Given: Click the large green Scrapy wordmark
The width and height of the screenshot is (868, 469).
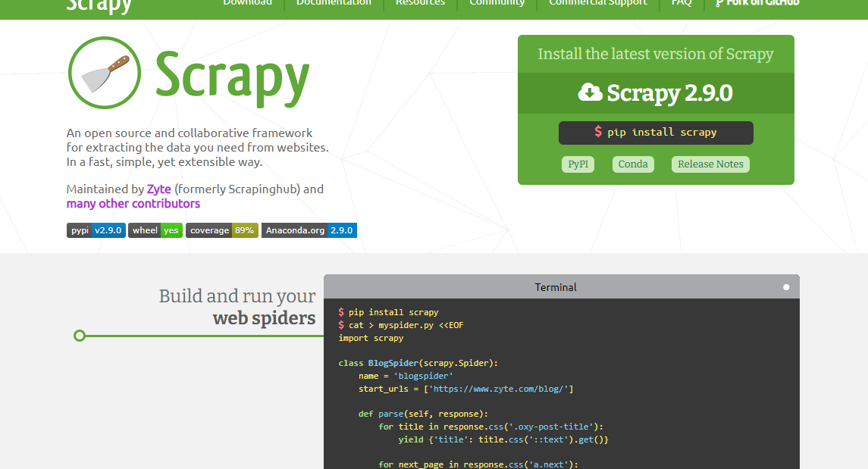Looking at the screenshot, I should [x=233, y=78].
